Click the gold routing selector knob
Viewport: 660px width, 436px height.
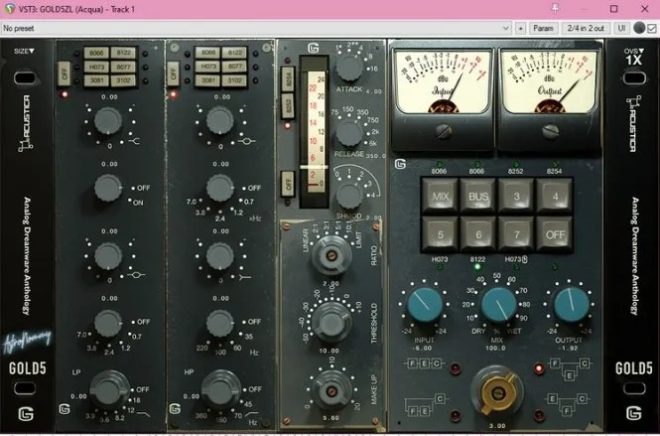[498, 391]
